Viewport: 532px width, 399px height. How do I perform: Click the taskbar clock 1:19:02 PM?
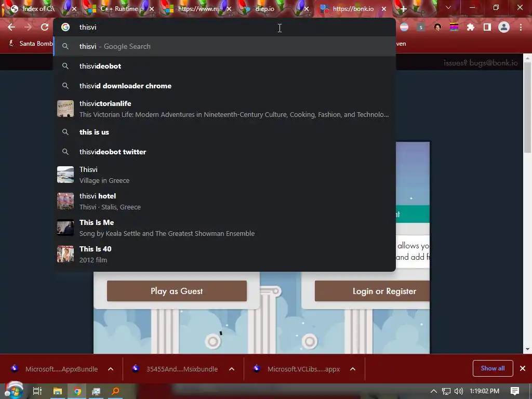coord(485,391)
